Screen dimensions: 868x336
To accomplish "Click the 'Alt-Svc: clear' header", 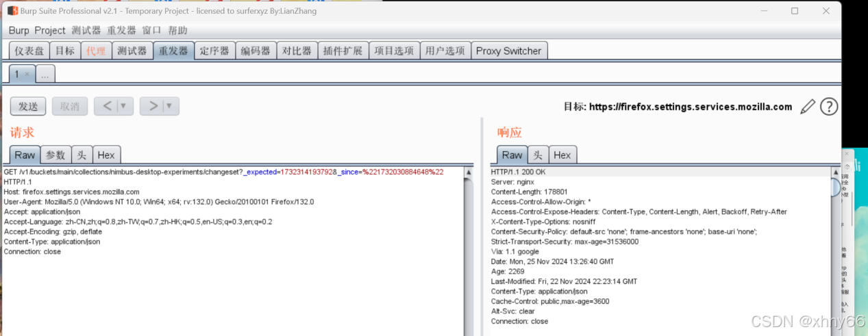I will point(512,311).
